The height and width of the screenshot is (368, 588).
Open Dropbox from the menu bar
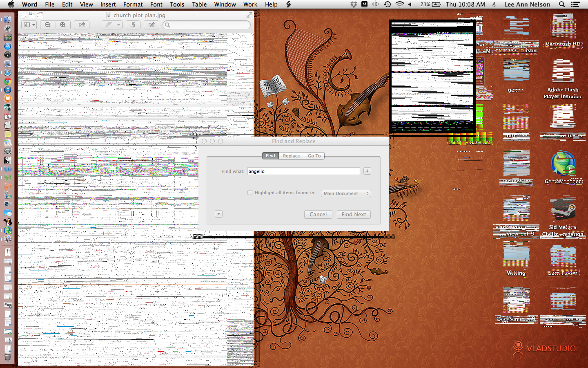pos(354,4)
